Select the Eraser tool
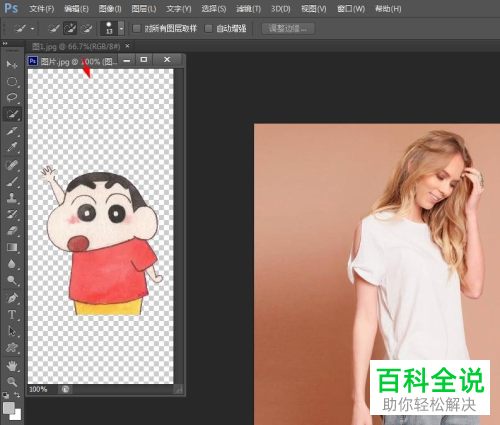500x425 pixels. (12, 231)
